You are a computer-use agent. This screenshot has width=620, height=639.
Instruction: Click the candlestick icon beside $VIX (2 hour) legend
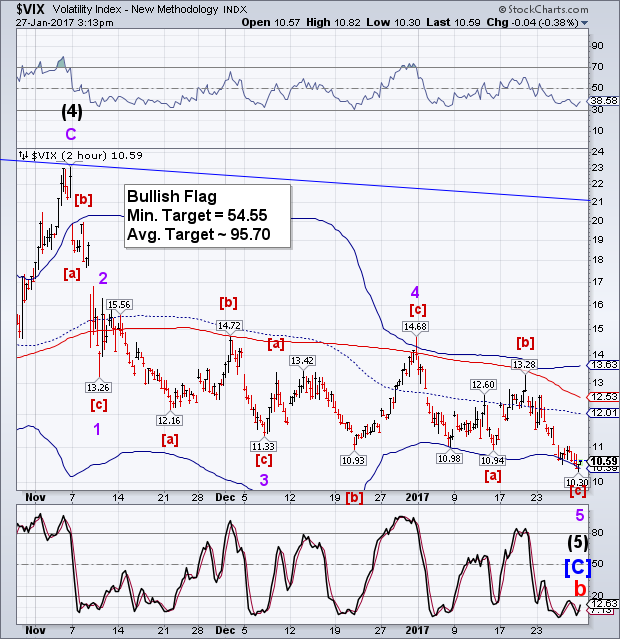click(x=24, y=156)
